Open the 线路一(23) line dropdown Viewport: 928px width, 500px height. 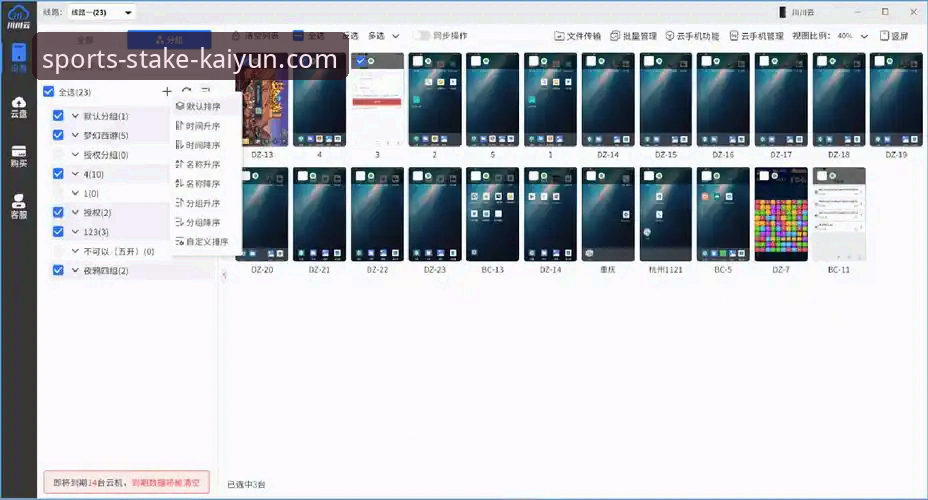(102, 12)
